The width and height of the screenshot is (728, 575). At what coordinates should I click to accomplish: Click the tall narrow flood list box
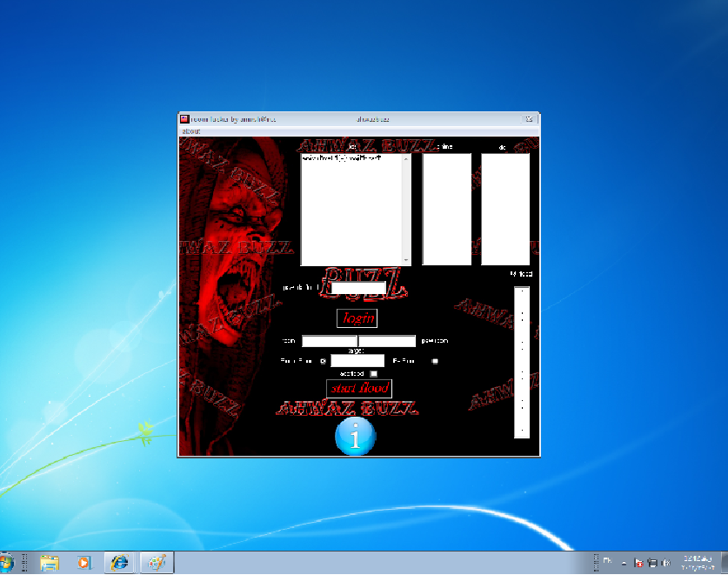[522, 362]
